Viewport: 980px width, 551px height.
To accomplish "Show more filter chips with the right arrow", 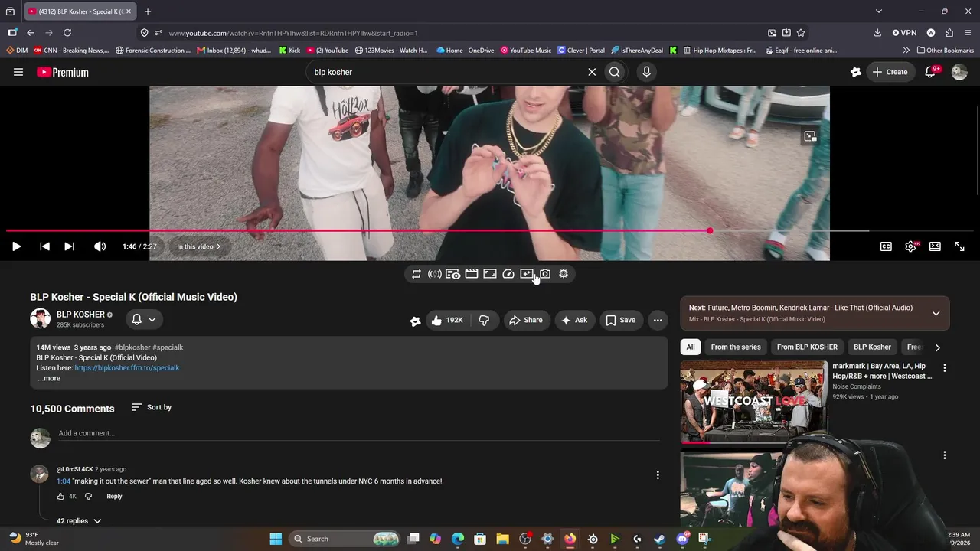I will coord(937,347).
